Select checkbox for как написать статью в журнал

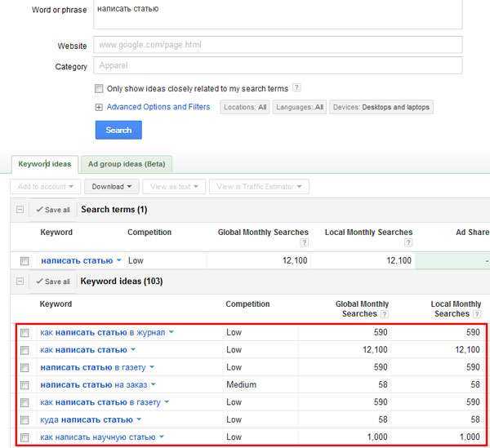pyautogui.click(x=24, y=333)
